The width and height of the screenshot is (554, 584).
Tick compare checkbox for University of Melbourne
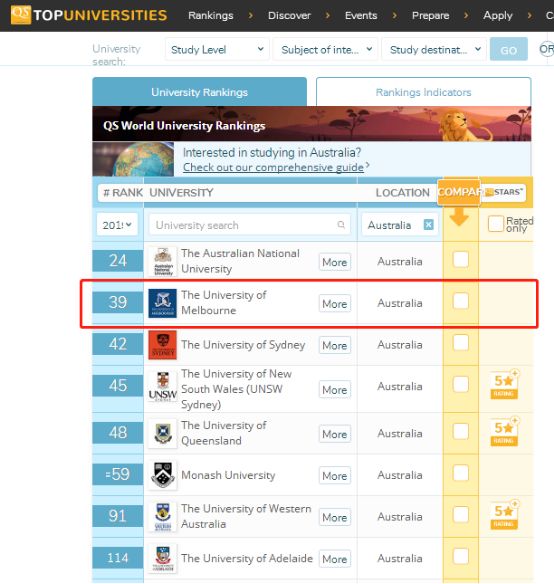point(460,301)
